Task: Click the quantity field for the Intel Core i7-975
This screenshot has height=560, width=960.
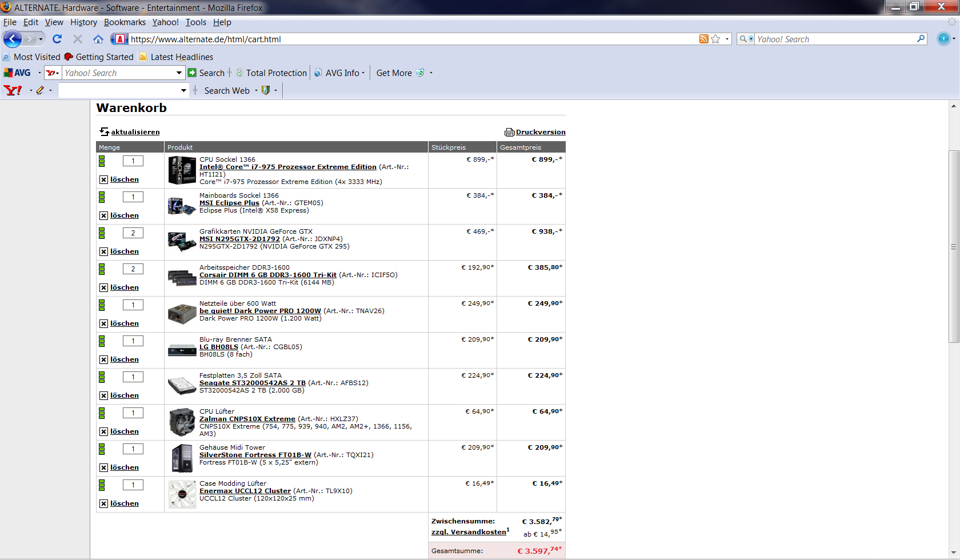Action: (x=133, y=161)
